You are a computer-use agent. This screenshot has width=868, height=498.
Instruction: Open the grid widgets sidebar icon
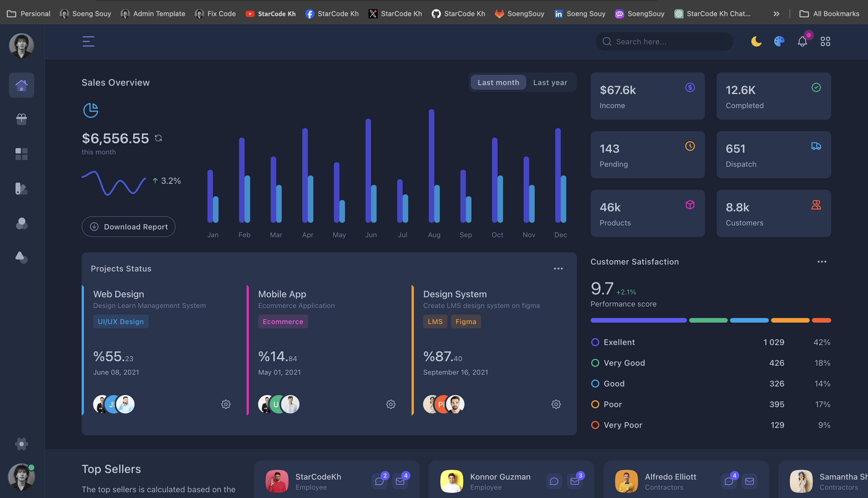pos(21,154)
